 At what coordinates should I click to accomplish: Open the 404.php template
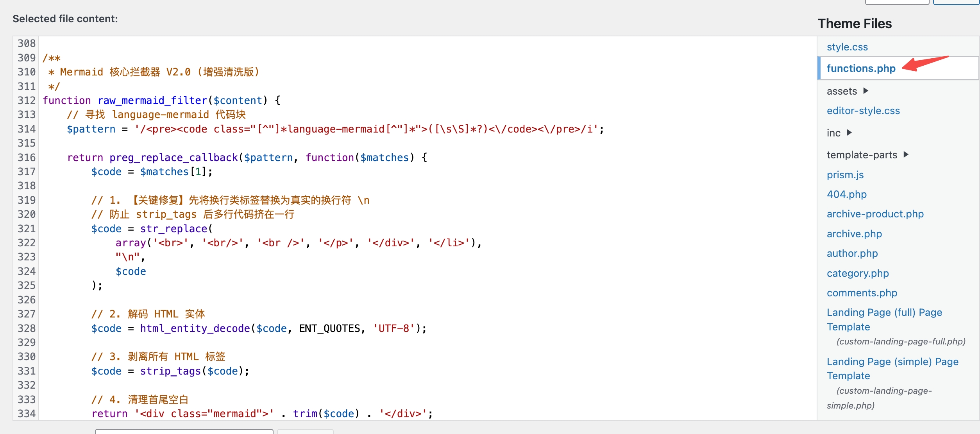[x=846, y=194]
